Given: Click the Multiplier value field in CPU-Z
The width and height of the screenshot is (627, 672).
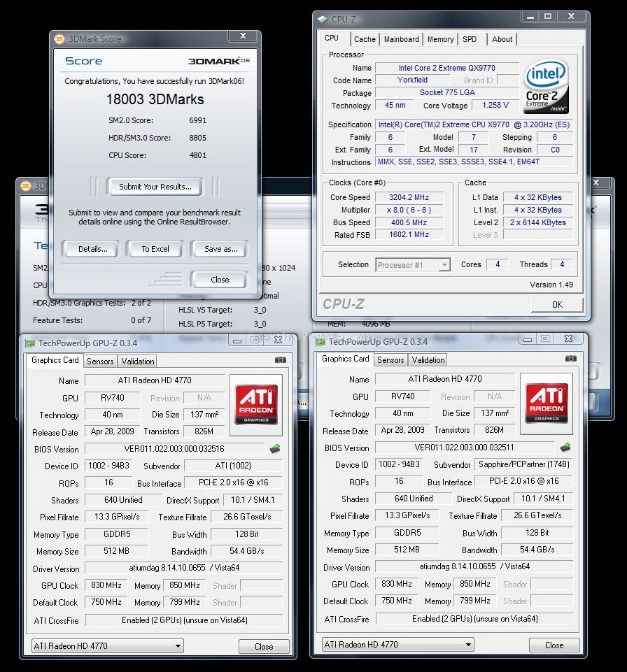Looking at the screenshot, I should (x=409, y=210).
